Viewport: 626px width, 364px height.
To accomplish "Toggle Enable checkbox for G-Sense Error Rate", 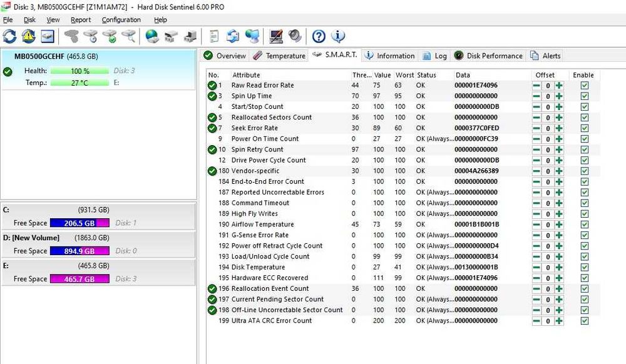I will coord(585,235).
